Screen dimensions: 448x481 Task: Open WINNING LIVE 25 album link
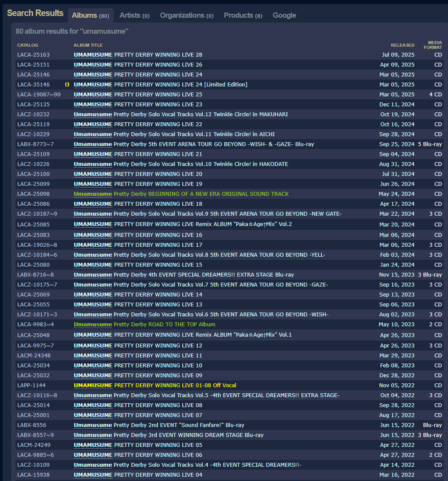[138, 95]
